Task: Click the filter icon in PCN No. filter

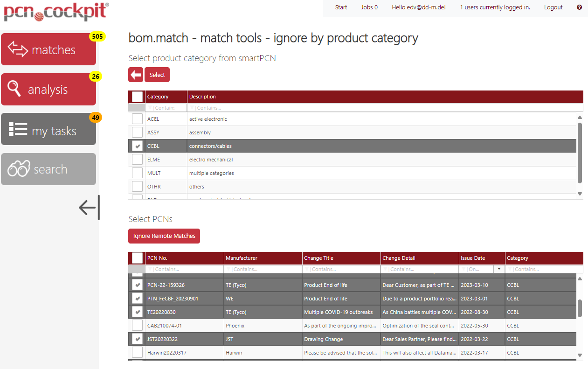Action: pos(150,269)
